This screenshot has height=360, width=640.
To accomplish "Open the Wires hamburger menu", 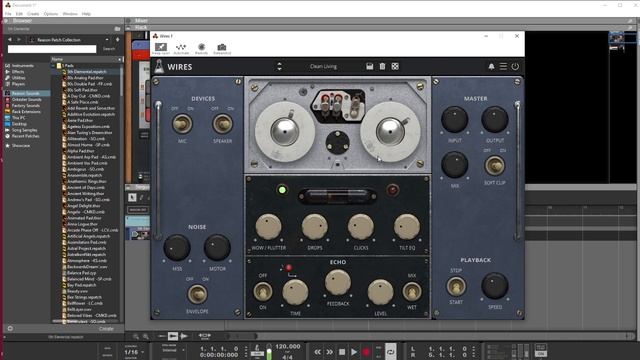I will pos(503,66).
